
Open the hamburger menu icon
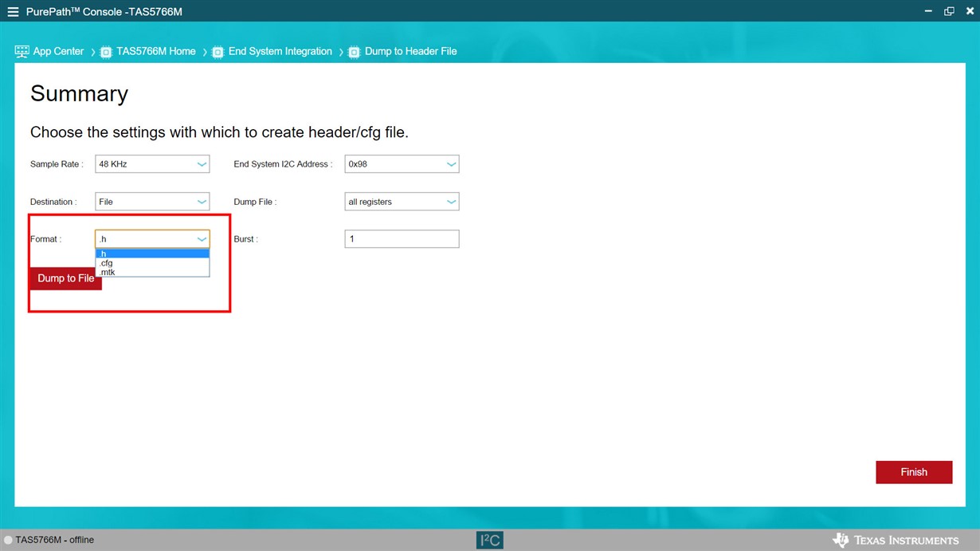[13, 12]
